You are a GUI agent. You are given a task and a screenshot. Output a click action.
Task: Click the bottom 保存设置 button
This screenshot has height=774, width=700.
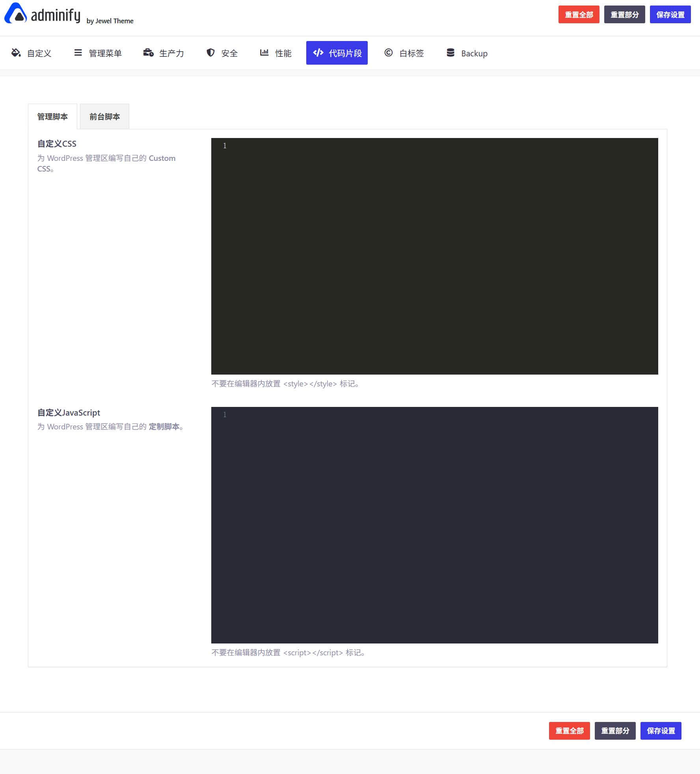661,731
